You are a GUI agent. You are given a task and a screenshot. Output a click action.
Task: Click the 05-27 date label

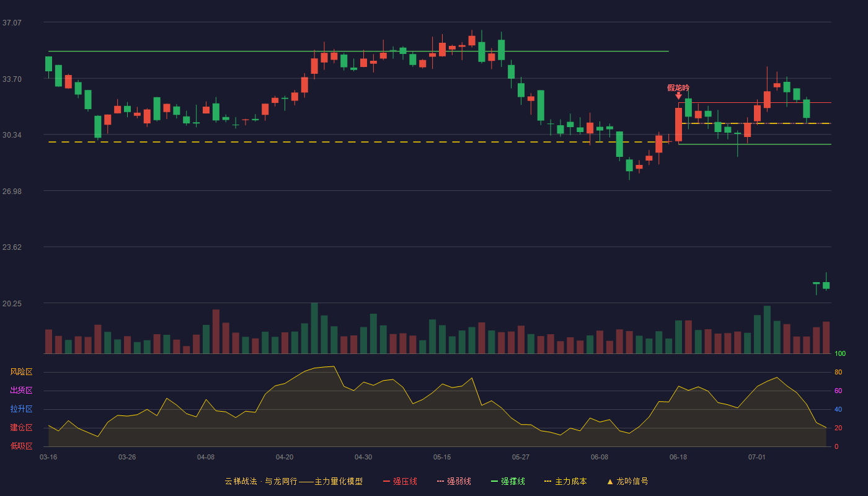point(521,457)
